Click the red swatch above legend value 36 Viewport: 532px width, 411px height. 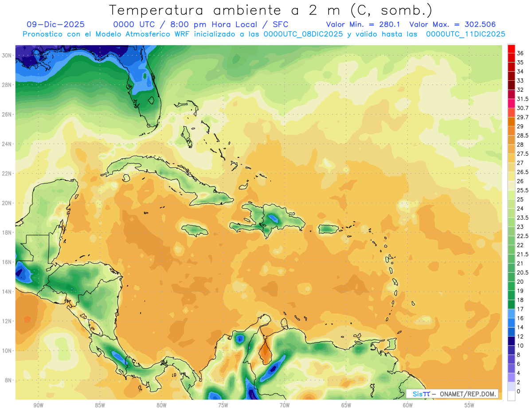coord(511,49)
